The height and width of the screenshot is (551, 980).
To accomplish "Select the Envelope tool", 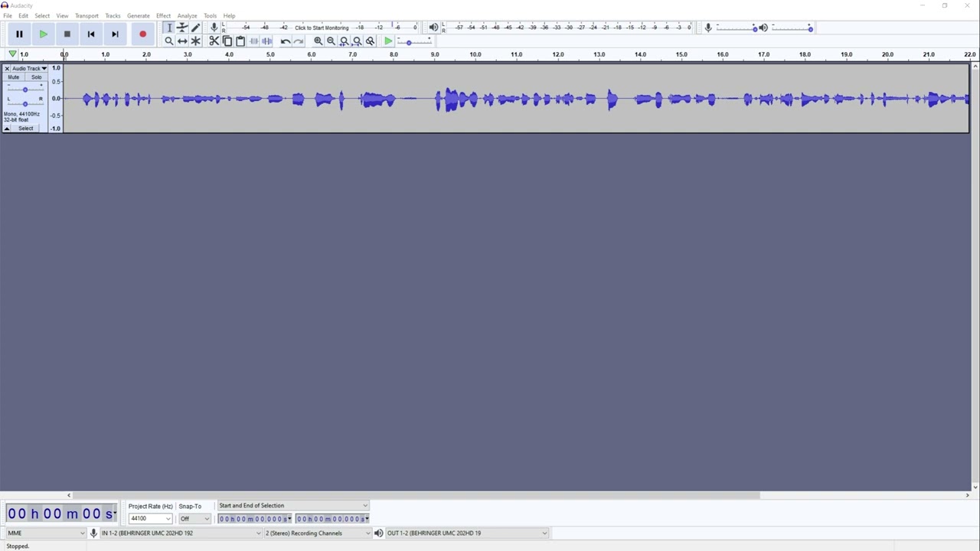I will [182, 28].
